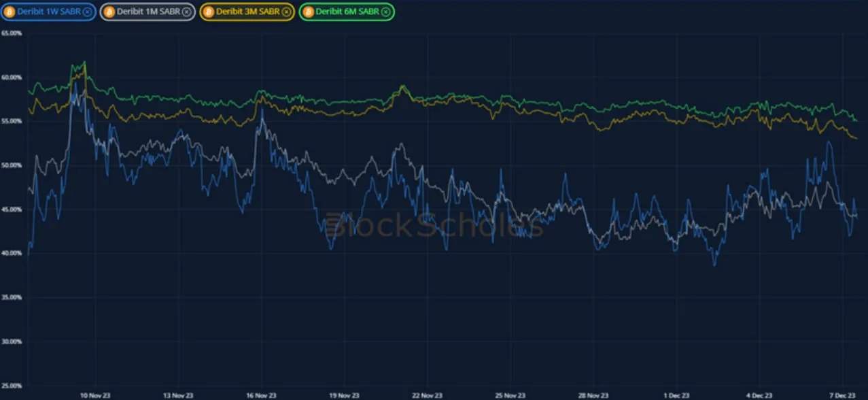Click the 25 Nov 23 date label
Screen dimensions: 868x400
tap(510, 395)
